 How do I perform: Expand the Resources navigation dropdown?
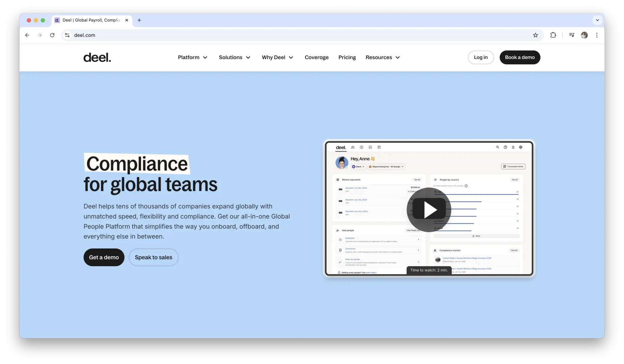coord(383,57)
